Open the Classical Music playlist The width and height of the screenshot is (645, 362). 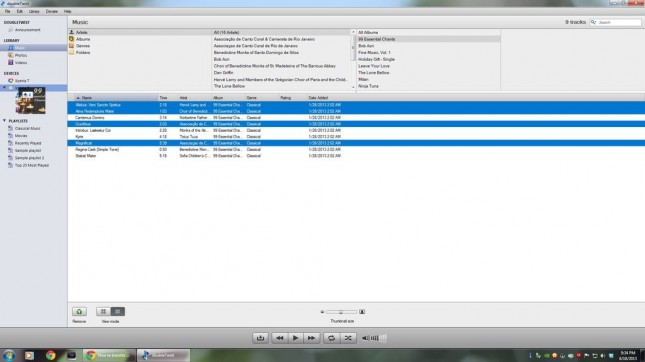click(x=27, y=128)
